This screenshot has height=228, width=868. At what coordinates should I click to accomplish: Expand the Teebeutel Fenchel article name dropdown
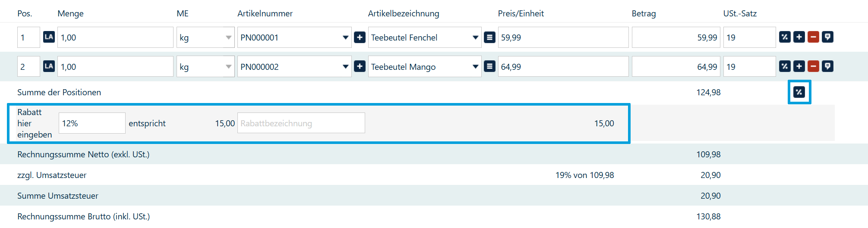coord(475,37)
